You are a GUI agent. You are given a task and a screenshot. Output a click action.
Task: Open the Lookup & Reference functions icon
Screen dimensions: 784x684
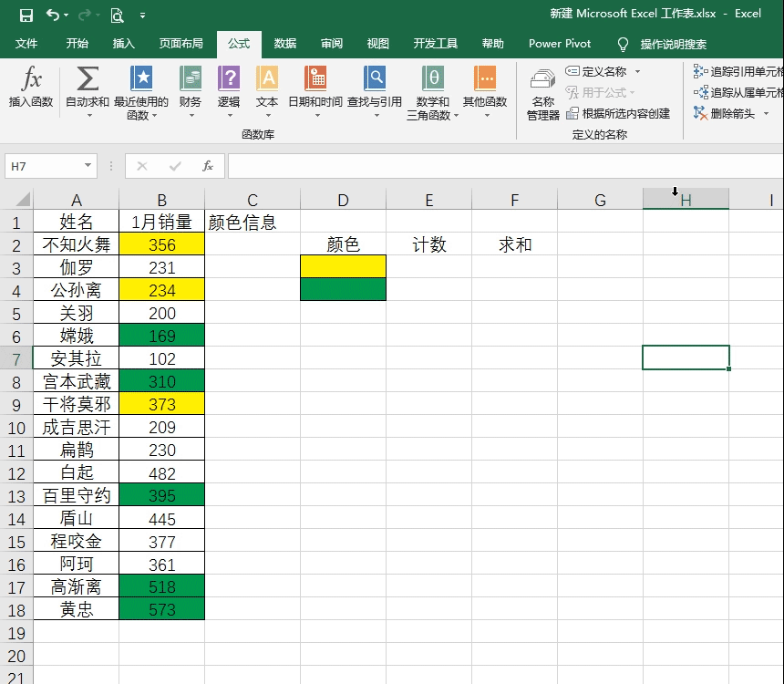(375, 78)
